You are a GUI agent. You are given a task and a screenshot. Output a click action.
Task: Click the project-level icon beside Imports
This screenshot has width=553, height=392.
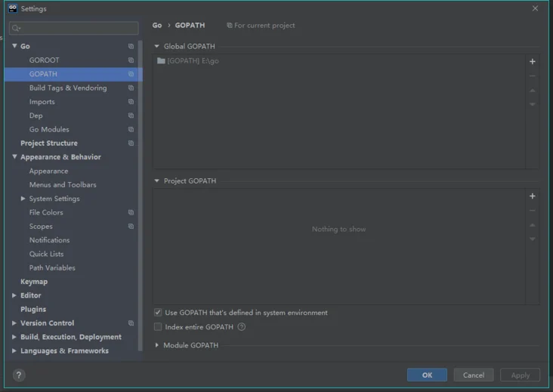131,101
